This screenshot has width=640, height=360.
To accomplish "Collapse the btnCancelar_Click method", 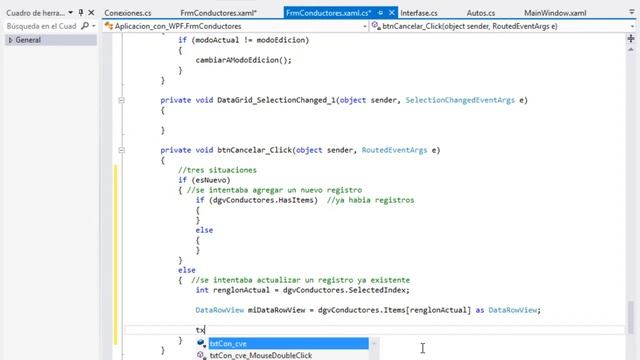I will (x=121, y=150).
